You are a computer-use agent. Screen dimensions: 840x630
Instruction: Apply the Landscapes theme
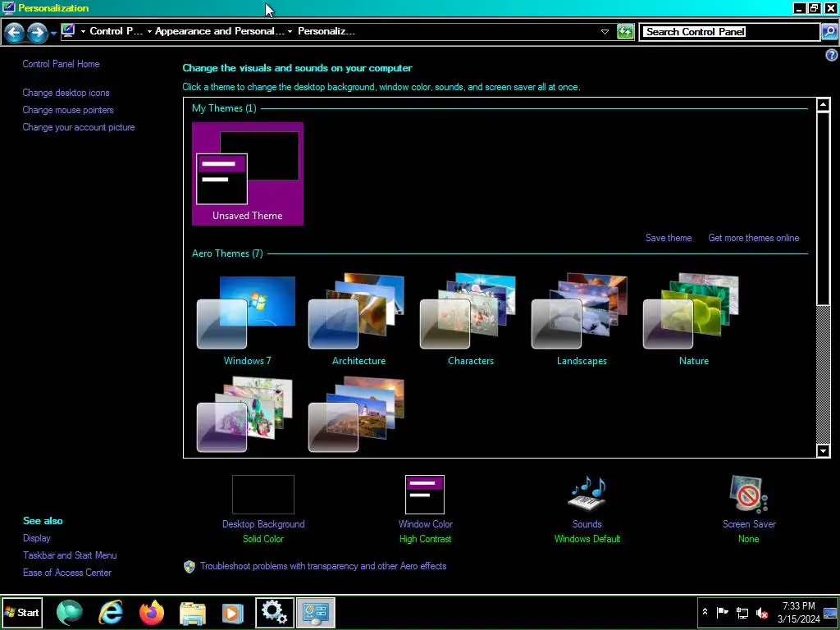tap(582, 320)
